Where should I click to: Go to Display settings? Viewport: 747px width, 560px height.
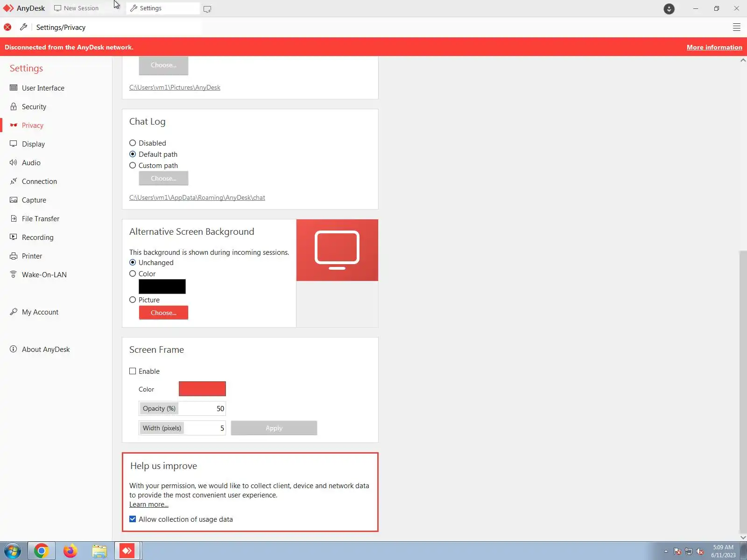(33, 144)
